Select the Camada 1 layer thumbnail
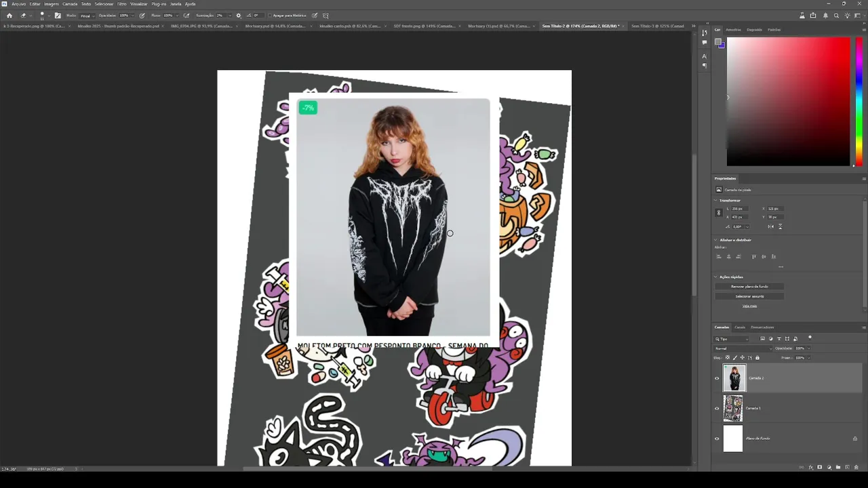The image size is (868, 488). point(733,408)
